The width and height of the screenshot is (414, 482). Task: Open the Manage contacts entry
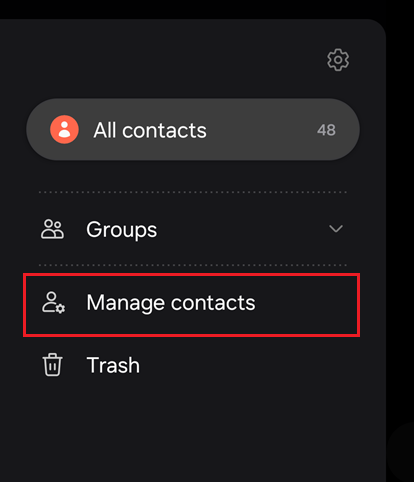coord(192,305)
